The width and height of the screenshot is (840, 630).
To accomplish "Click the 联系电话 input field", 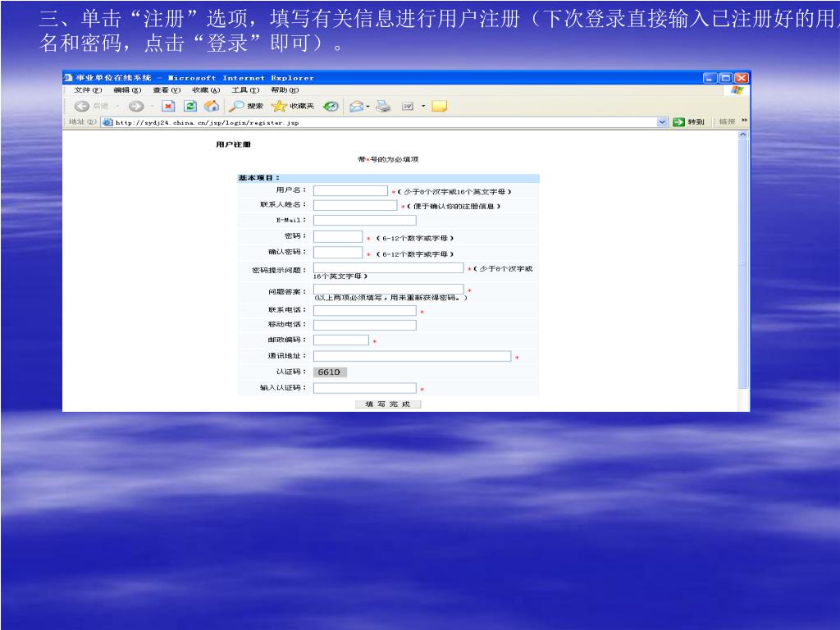I will (365, 310).
